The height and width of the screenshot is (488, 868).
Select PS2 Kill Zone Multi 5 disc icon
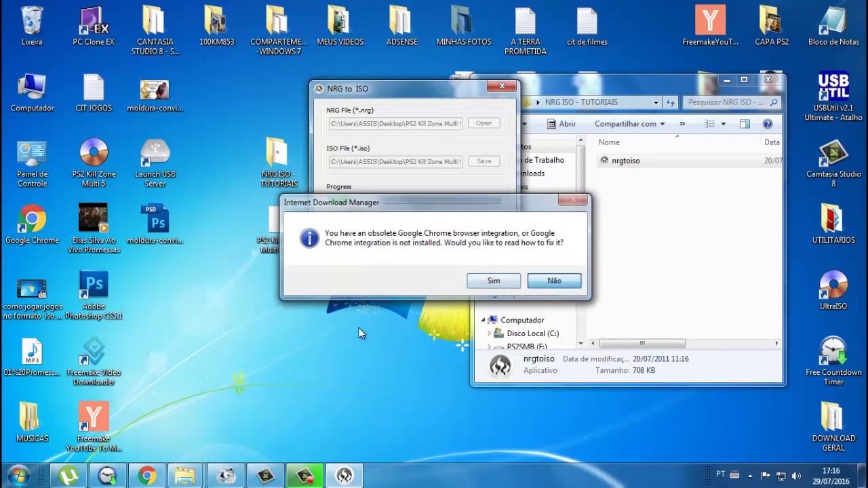click(94, 163)
